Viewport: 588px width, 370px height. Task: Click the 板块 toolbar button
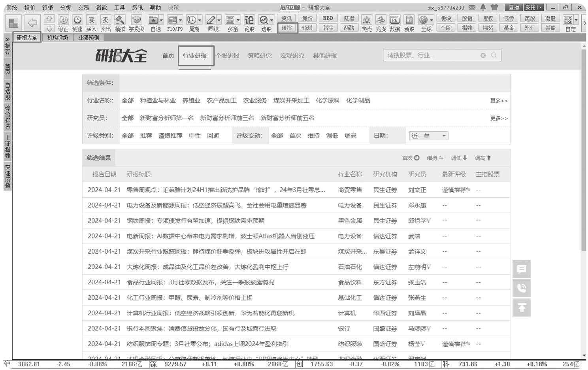pyautogui.click(x=446, y=18)
